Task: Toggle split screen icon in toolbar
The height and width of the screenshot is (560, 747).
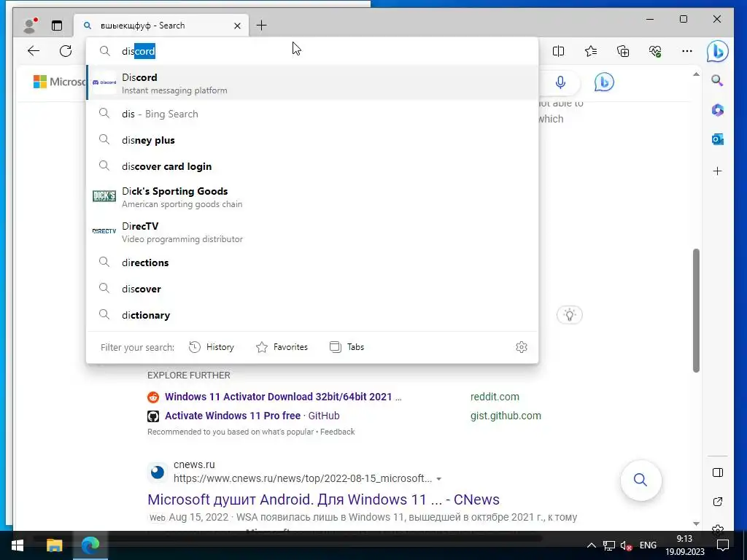Action: tap(558, 51)
